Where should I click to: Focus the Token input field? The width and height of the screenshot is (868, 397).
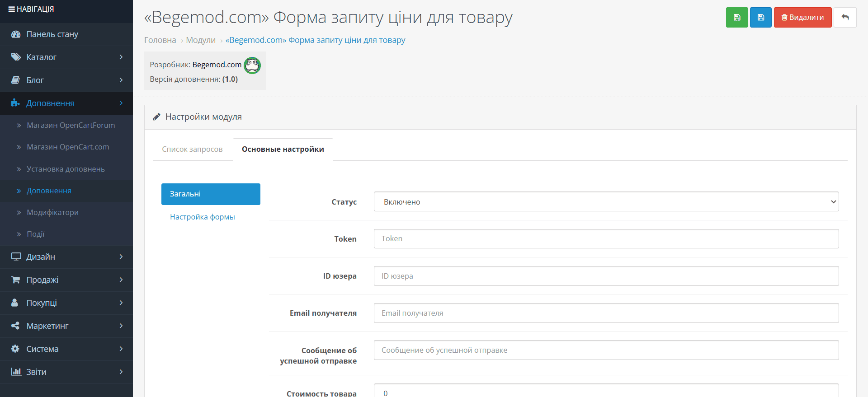(x=606, y=239)
